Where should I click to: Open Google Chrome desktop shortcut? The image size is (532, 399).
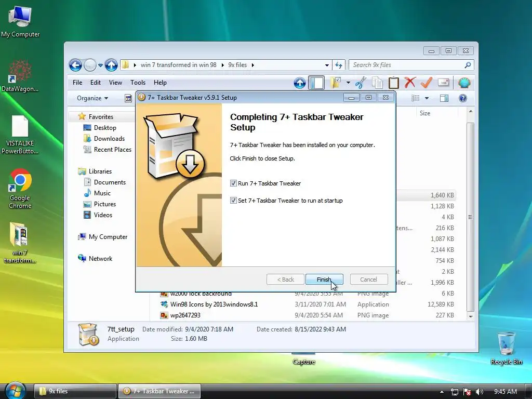pos(20,189)
